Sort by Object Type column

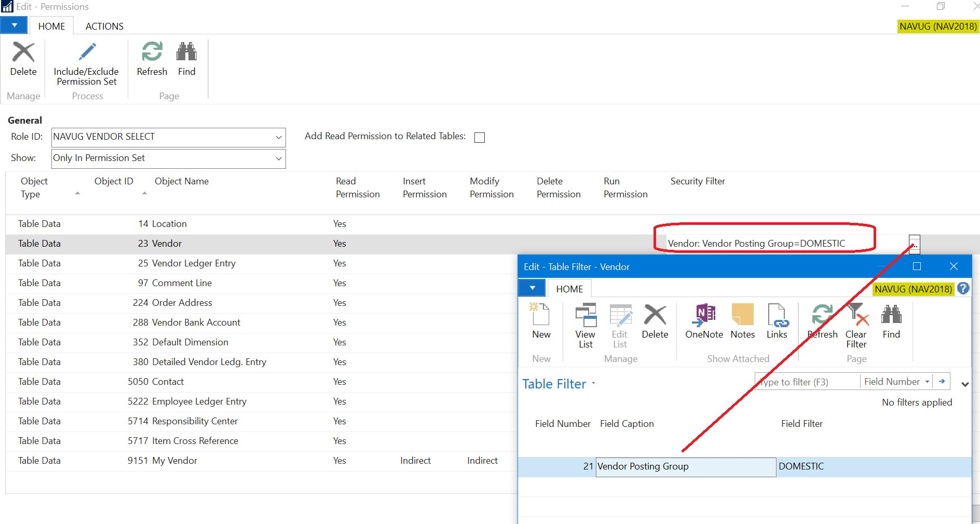34,187
